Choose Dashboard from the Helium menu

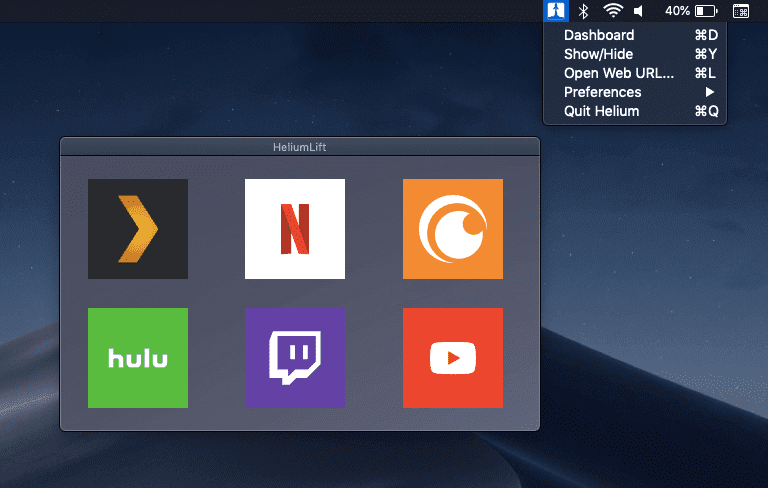click(635, 35)
